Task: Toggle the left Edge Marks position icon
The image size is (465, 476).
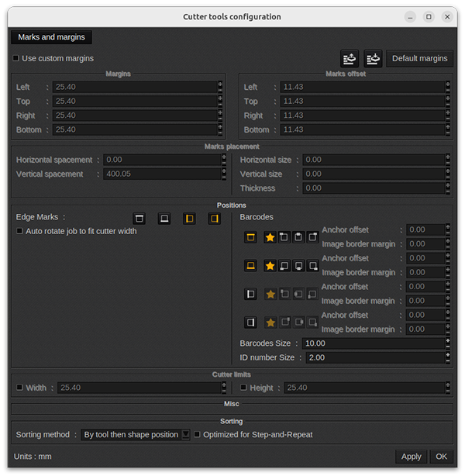Action: 188,219
